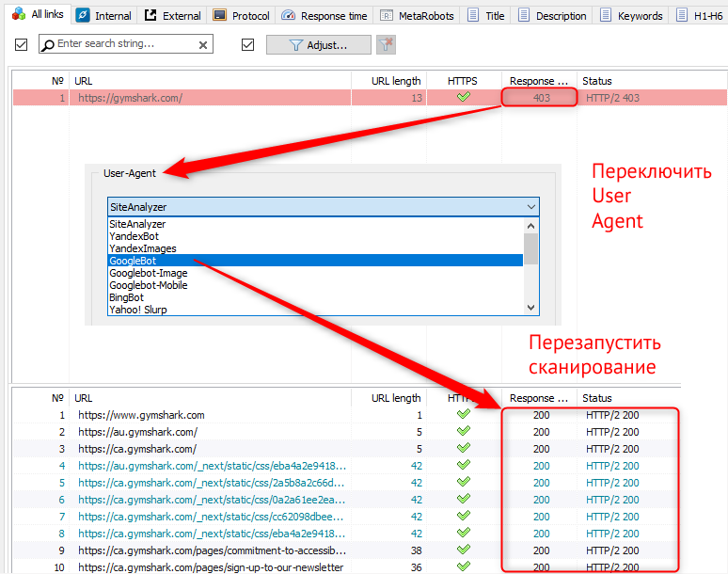Open the MetaRobots tab
Viewport: 728px width, 574px height.
(x=417, y=16)
